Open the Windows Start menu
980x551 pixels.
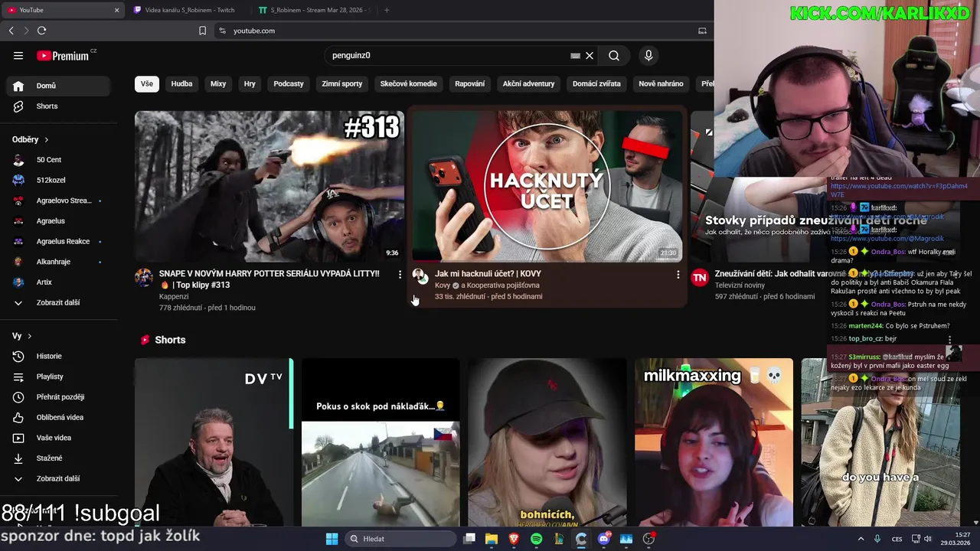coord(332,539)
